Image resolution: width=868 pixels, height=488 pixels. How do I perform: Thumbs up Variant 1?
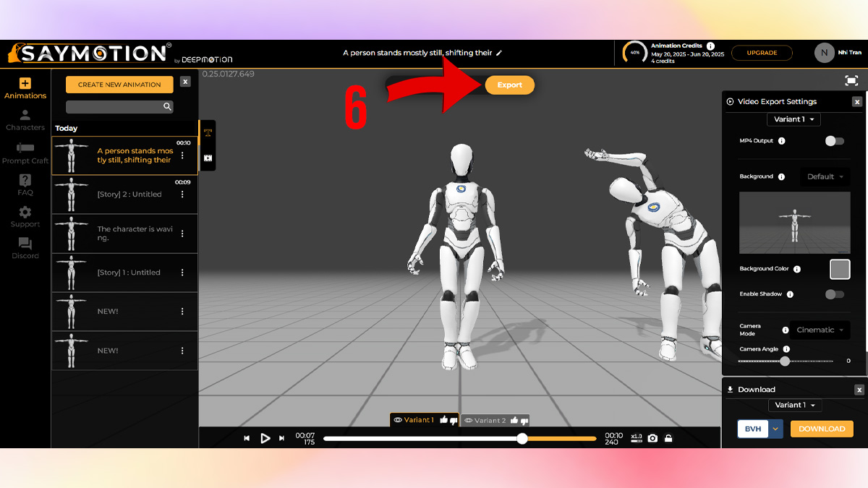[x=443, y=420]
